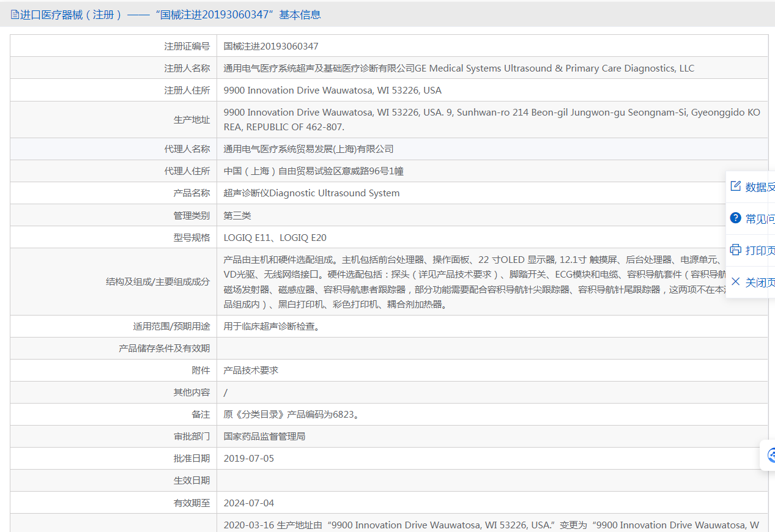Click the expiry date 2024-07-04
This screenshot has width=775, height=532.
click(x=249, y=503)
